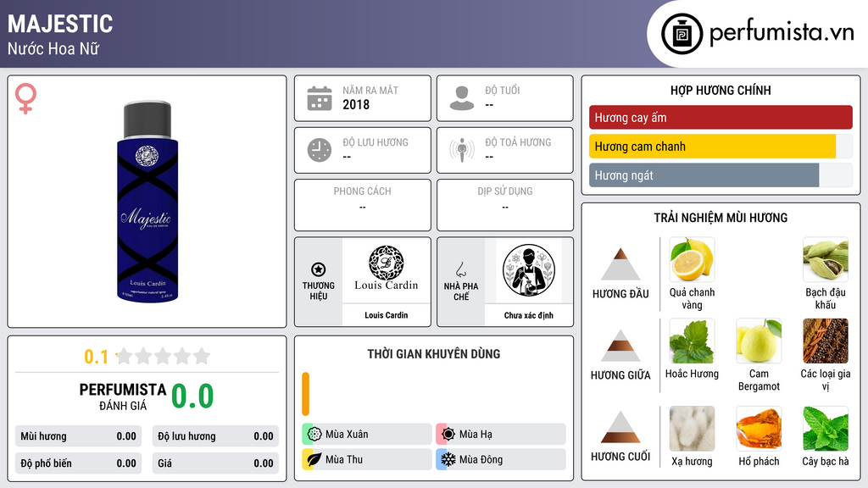Image resolution: width=868 pixels, height=488 pixels.
Task: Click the Giá 0.00 score row
Action: click(x=215, y=463)
